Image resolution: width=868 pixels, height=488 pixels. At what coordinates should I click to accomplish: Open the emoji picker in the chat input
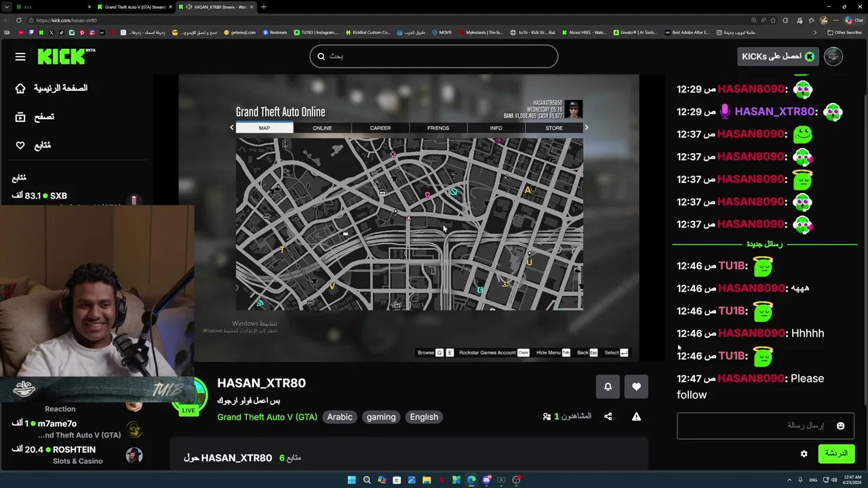click(x=840, y=426)
